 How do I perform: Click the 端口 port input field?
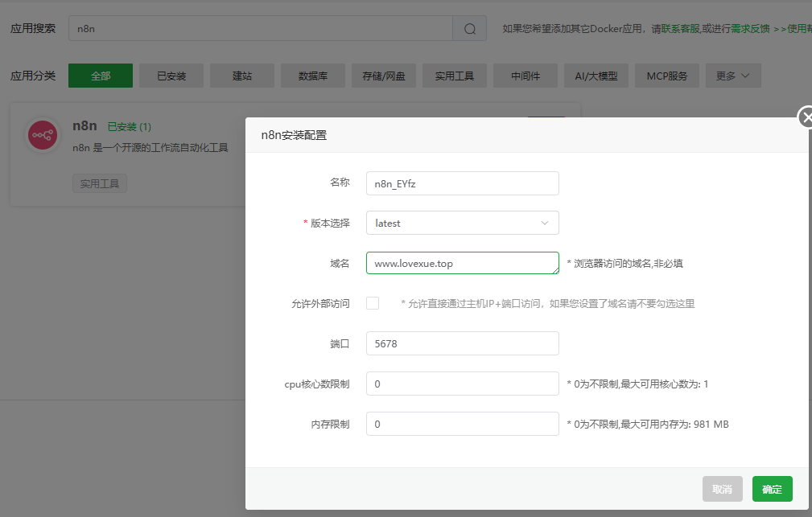[462, 343]
